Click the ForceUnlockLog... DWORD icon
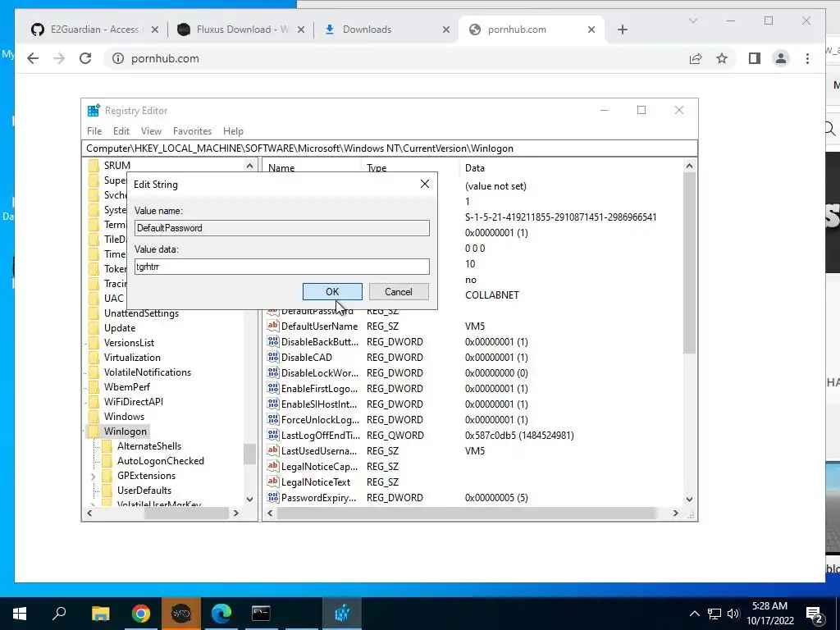840x630 pixels. [273, 419]
